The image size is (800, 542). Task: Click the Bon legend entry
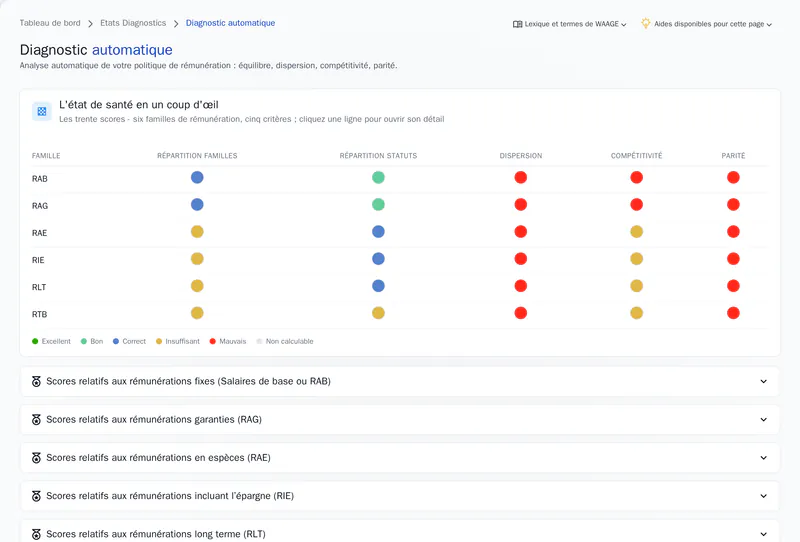[92, 341]
